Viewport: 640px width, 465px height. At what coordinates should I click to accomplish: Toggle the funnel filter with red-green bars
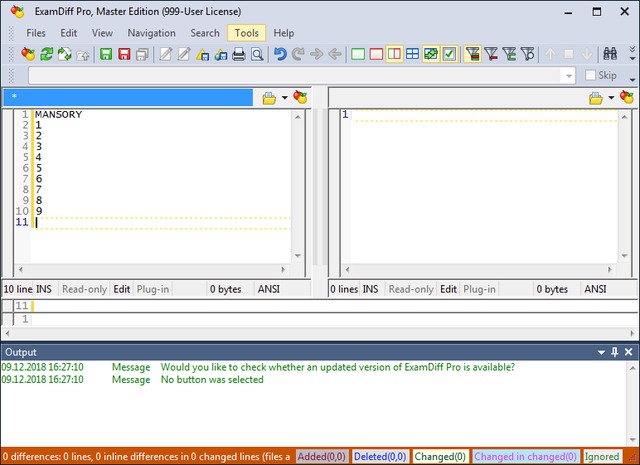coord(472,54)
